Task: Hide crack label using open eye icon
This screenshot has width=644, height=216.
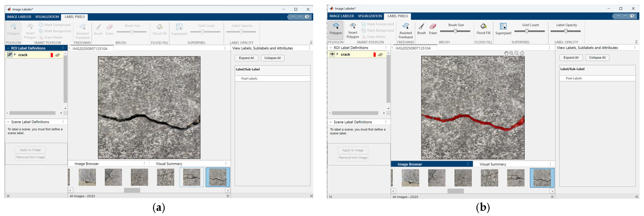Action: [332, 54]
